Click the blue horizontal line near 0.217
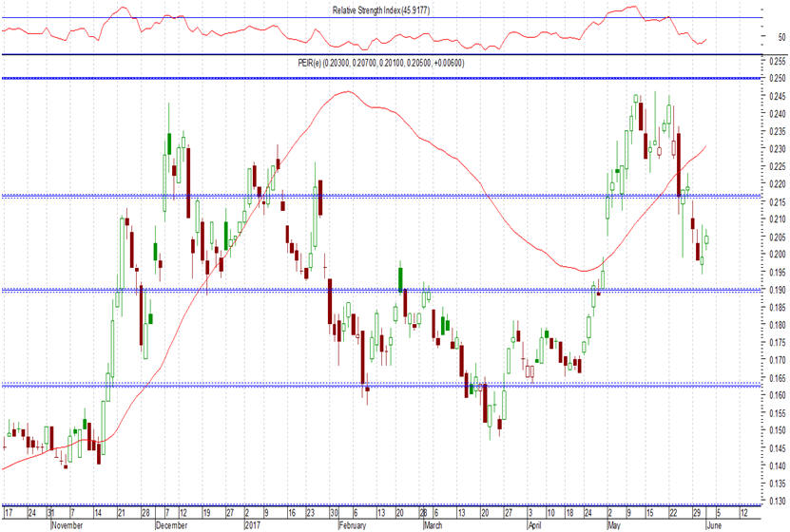This screenshot has height=532, width=790. click(x=381, y=196)
